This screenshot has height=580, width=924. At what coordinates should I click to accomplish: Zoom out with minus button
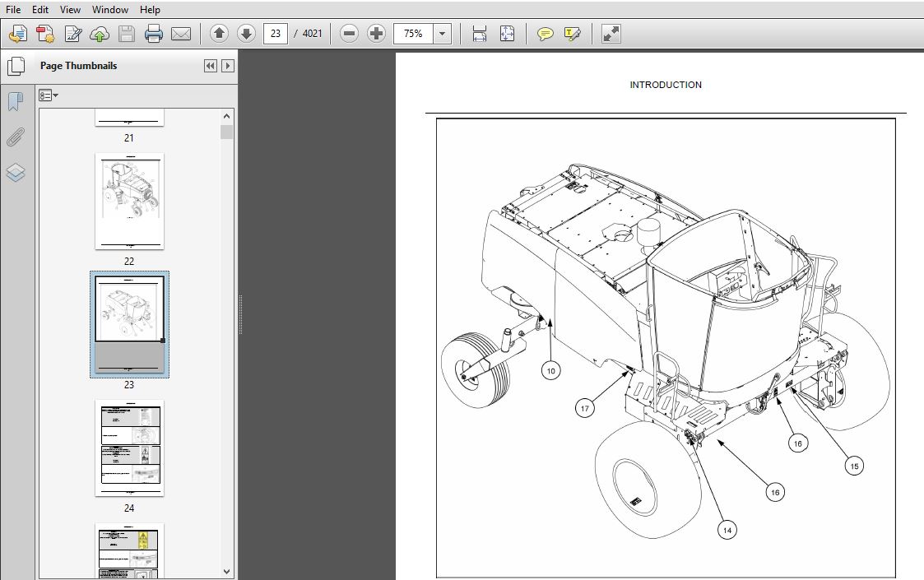pyautogui.click(x=349, y=34)
